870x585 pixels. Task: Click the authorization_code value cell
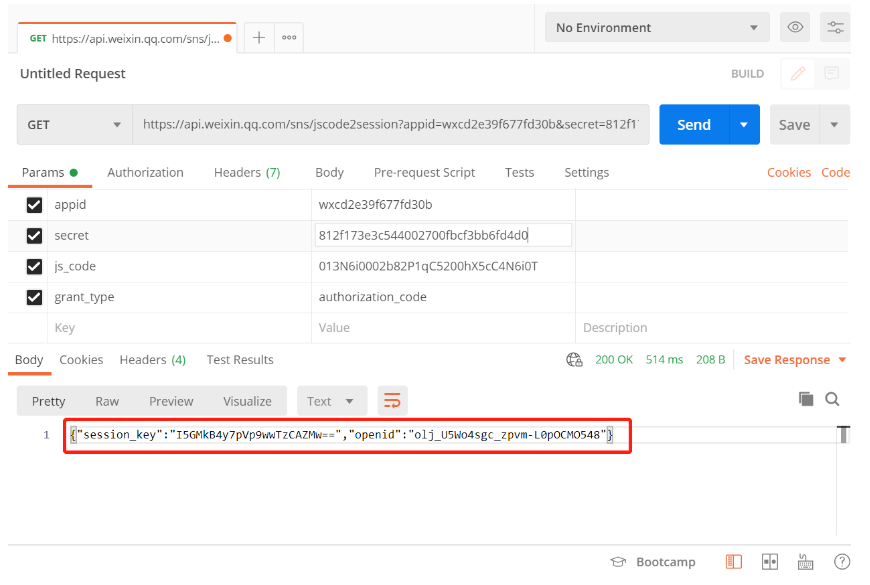pyautogui.click(x=443, y=297)
